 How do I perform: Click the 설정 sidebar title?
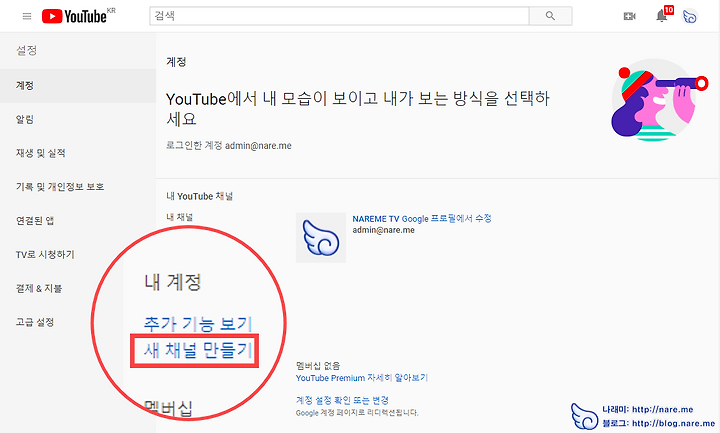pos(26,50)
